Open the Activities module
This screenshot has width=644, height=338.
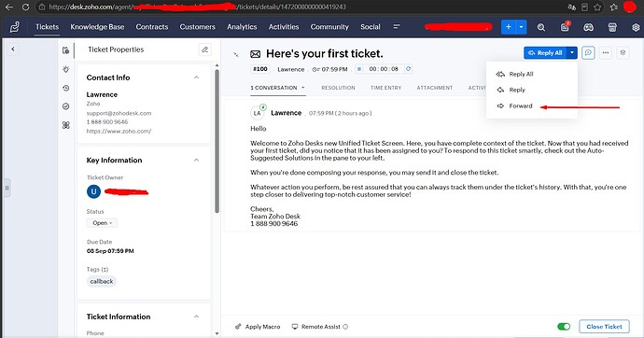point(284,27)
